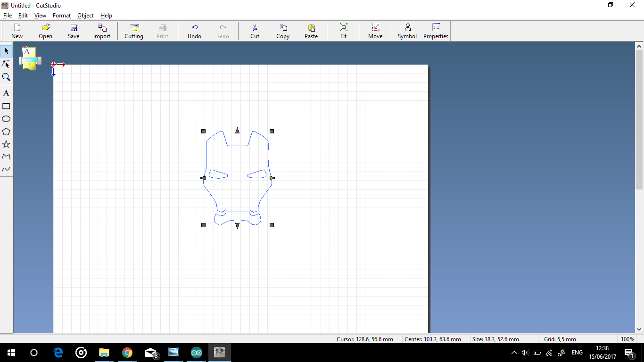Click the top middle arrow handle

click(x=237, y=130)
